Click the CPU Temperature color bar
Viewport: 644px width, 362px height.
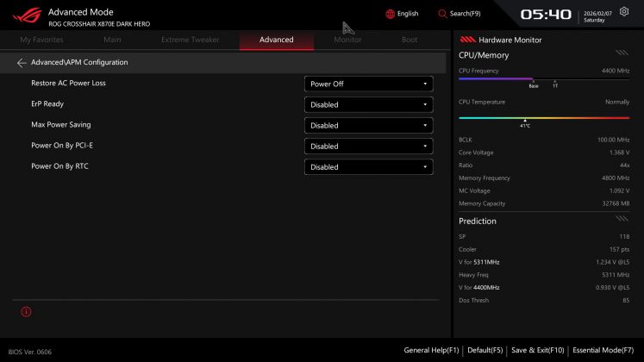(x=544, y=118)
